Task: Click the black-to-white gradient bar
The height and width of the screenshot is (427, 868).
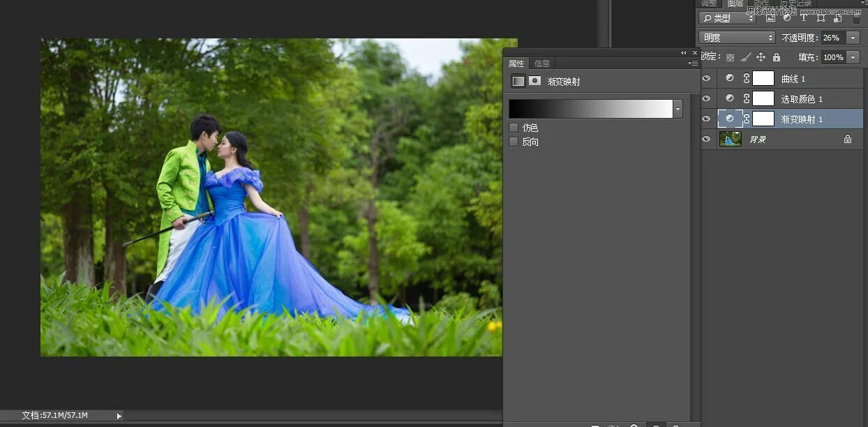Action: 590,109
